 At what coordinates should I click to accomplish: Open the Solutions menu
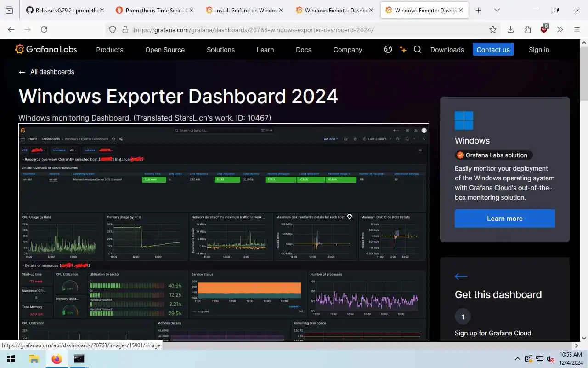[220, 50]
